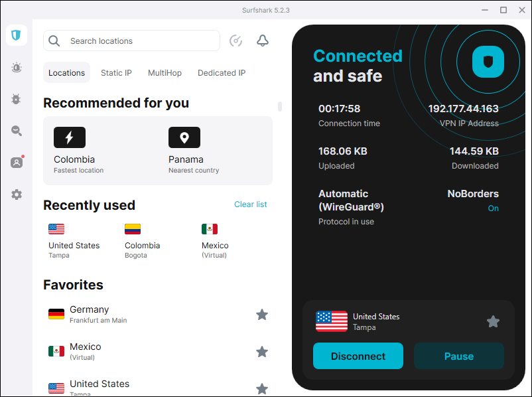Select Colombia Bogota in Recently used
This screenshot has height=397, width=532.
[142, 241]
